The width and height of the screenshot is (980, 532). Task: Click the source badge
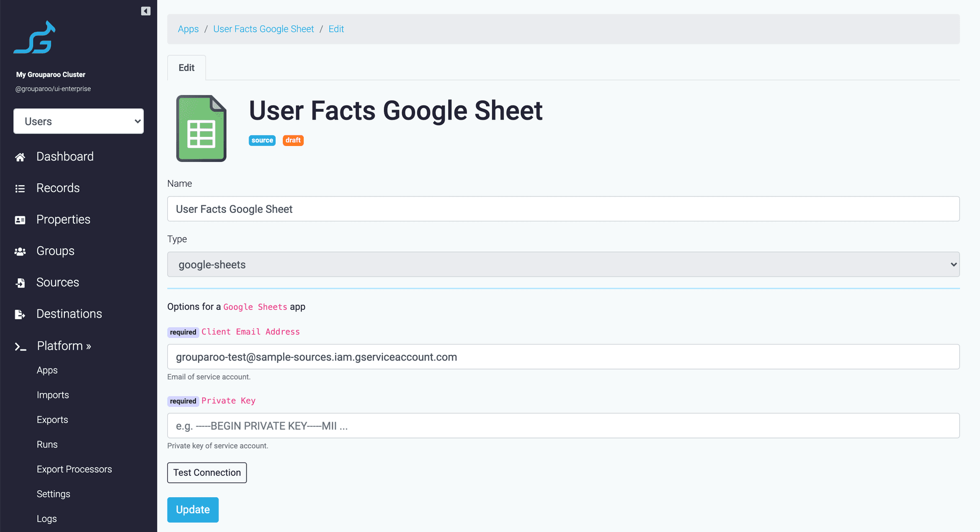click(x=262, y=140)
